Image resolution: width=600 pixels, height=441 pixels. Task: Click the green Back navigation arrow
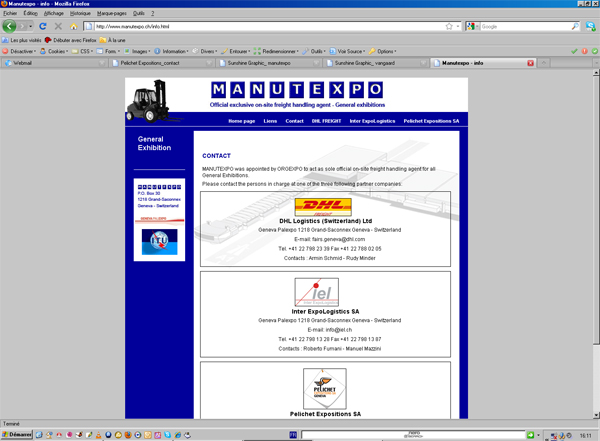click(x=9, y=26)
